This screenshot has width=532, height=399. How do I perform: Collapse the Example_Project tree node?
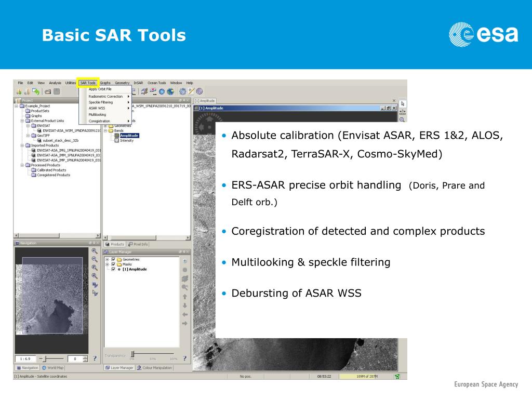(x=16, y=106)
